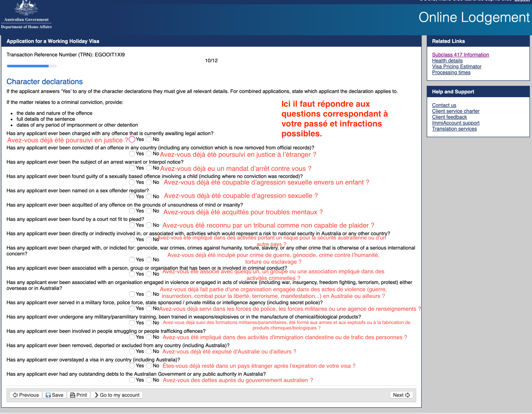The height and width of the screenshot is (414, 532).
Task: Mark No for people smuggling or trafficking offences
Action: [149, 337]
